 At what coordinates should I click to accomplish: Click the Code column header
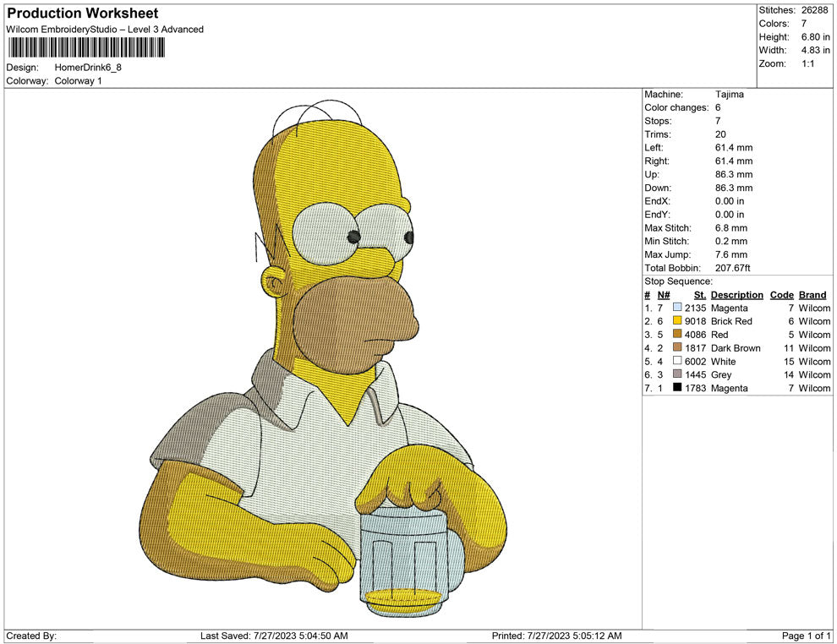(781, 294)
